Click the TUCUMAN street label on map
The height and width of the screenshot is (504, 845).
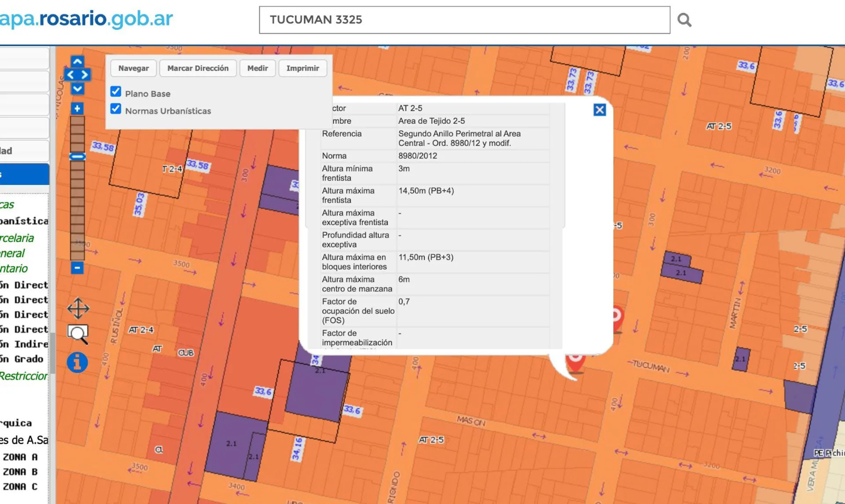pyautogui.click(x=651, y=366)
